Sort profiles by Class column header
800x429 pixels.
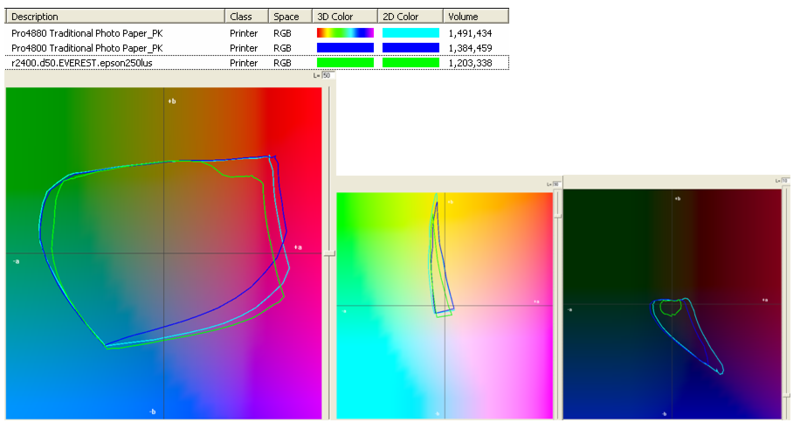click(x=246, y=16)
